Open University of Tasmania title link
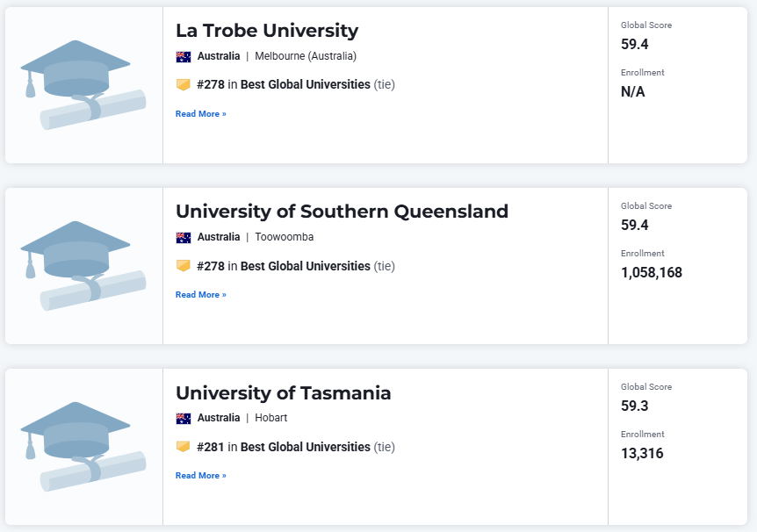The image size is (757, 532). coord(284,393)
